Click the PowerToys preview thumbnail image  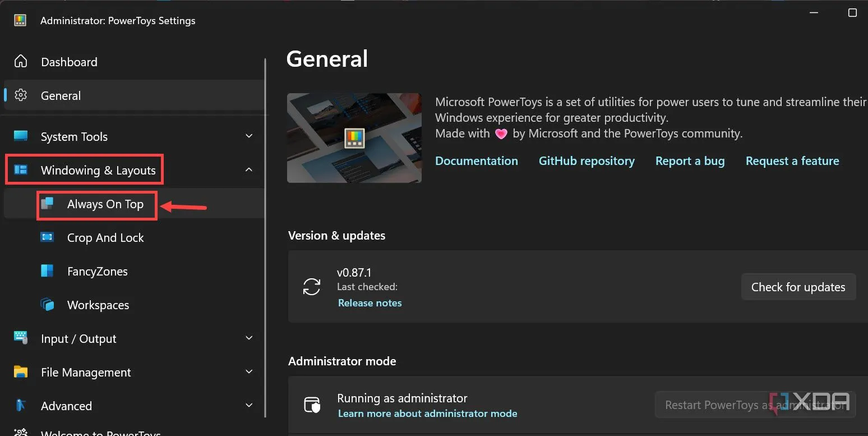[354, 138]
